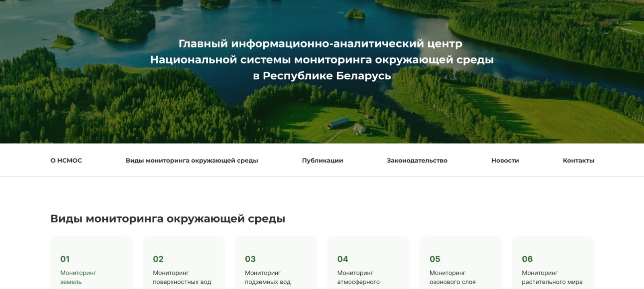Open card 05 Мониторинг озонового слоя

point(461,263)
